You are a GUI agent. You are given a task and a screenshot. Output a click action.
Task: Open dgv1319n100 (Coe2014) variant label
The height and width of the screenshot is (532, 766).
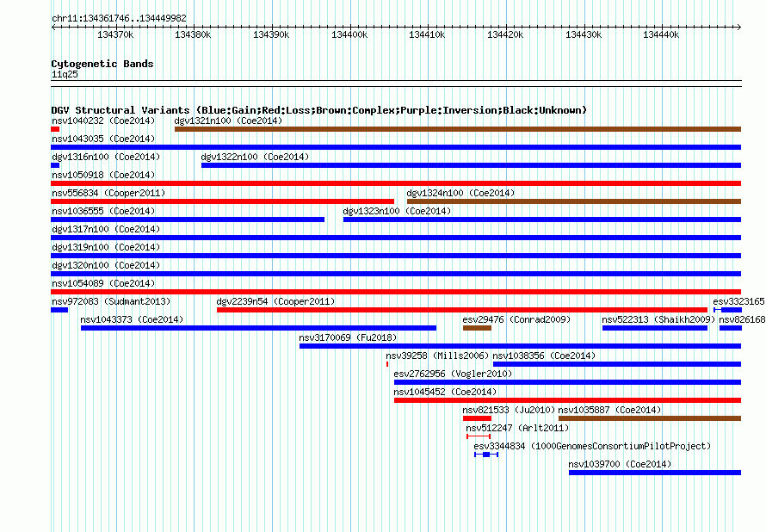coord(106,247)
